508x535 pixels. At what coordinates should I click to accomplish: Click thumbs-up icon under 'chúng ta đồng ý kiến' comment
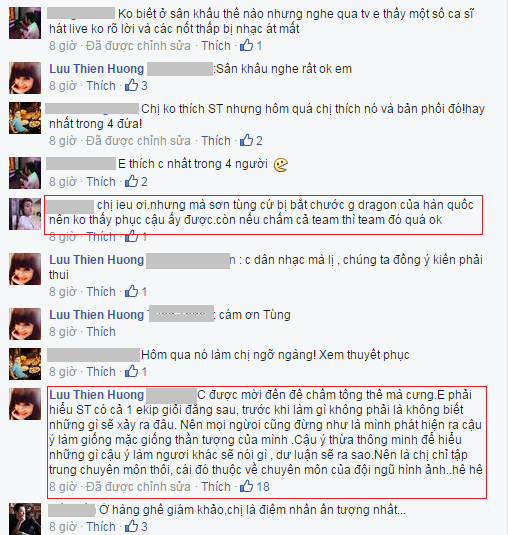pos(131,291)
